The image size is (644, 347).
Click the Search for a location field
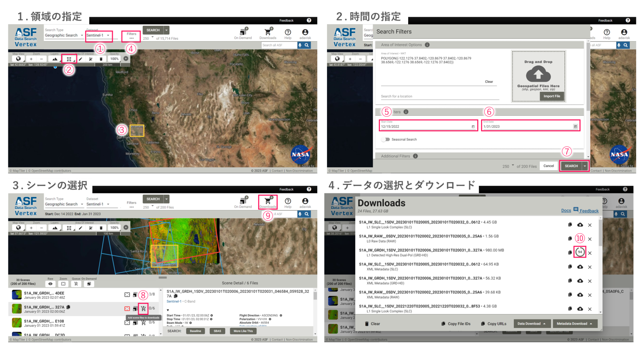pyautogui.click(x=440, y=96)
